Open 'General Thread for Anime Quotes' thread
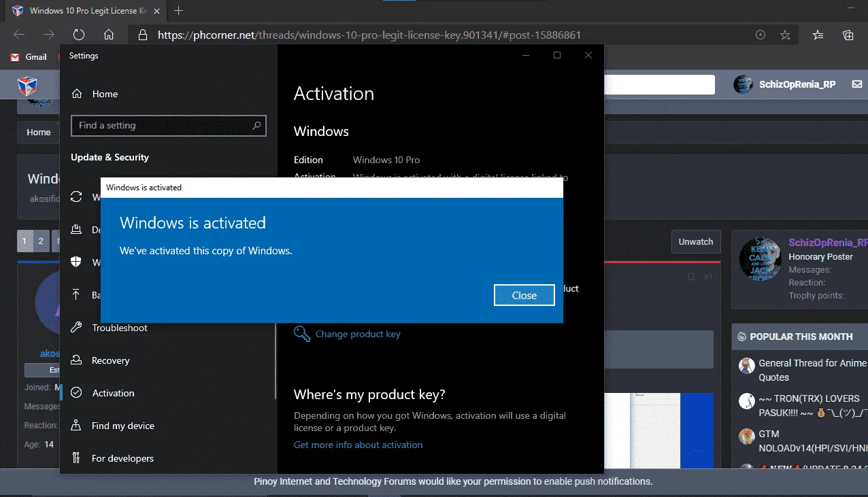 (812, 370)
